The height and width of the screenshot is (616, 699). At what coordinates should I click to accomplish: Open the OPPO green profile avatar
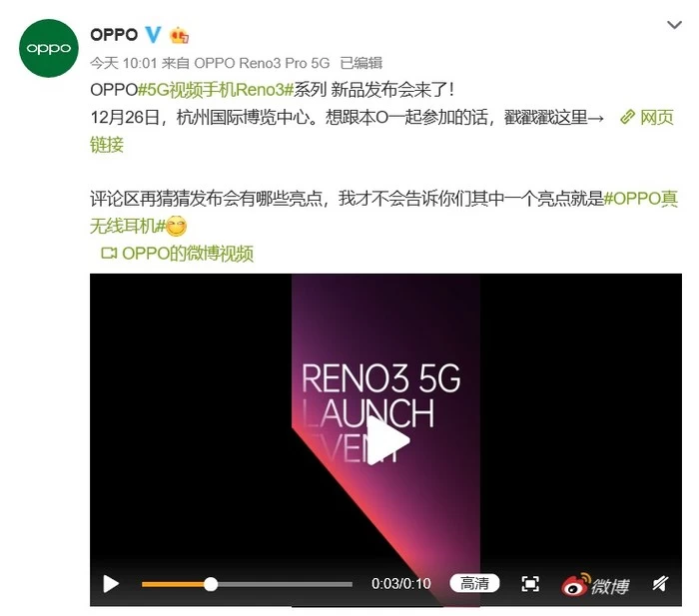[49, 48]
